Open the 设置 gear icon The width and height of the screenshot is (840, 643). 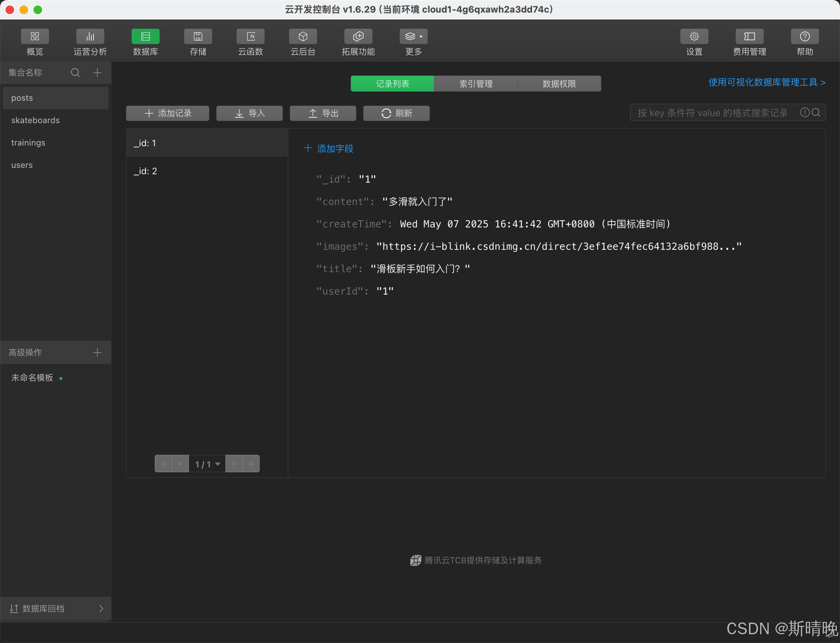coord(694,37)
